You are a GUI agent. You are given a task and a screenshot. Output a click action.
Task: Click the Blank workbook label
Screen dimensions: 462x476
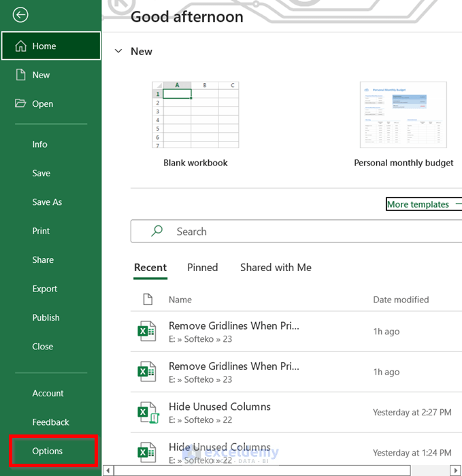[x=195, y=163]
